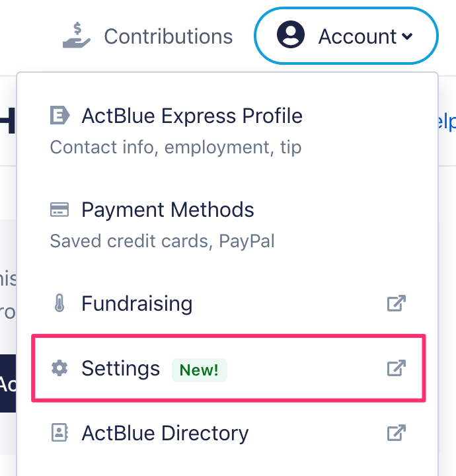Screen dimensions: 456x476
Task: Click the 'Saved credit cards, PayPal' description
Action: point(162,241)
